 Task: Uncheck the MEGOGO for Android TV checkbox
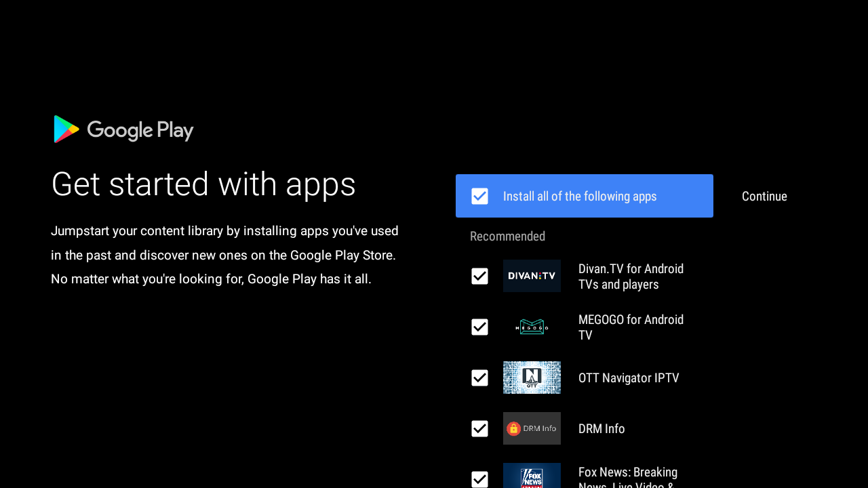[479, 327]
